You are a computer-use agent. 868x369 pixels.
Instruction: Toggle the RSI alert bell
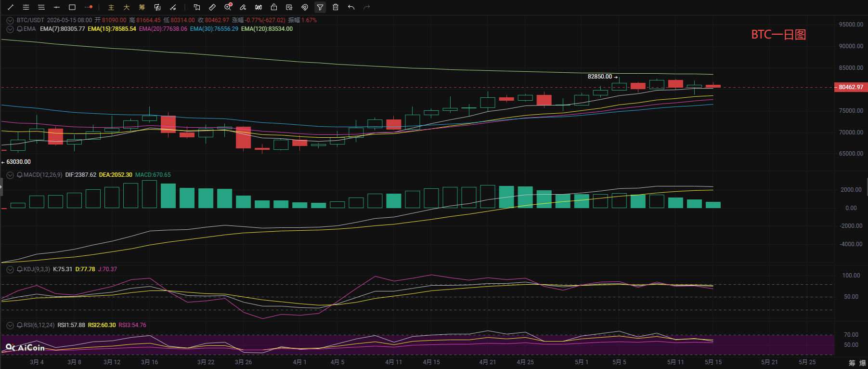click(20, 325)
